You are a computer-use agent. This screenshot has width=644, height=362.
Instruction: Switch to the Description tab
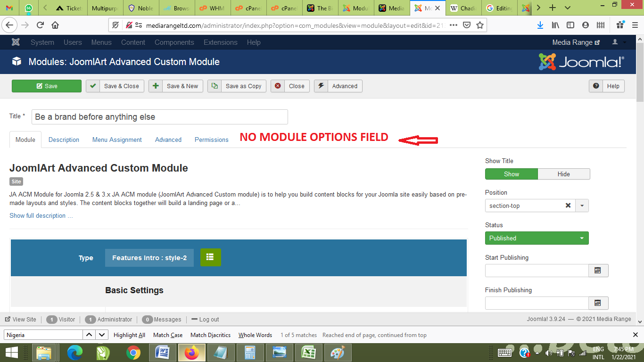coord(64,140)
